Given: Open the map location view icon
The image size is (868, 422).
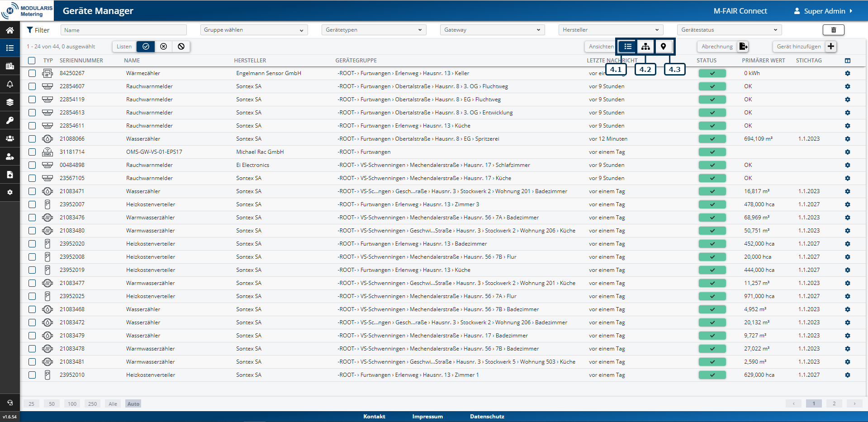Looking at the screenshot, I should pos(663,47).
